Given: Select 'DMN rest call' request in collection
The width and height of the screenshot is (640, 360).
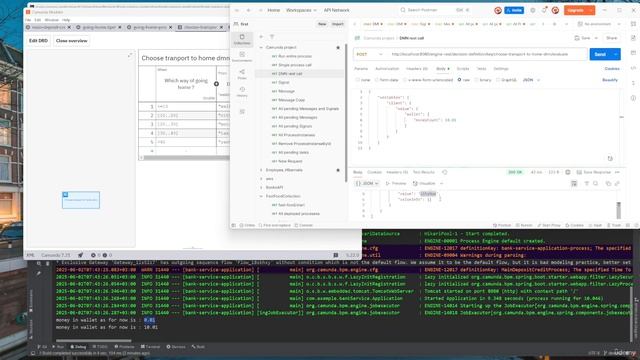Looking at the screenshot, I should tap(290, 74).
